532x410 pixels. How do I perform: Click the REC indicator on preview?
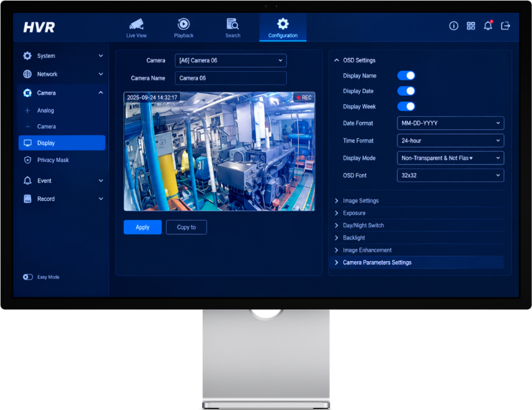coord(304,97)
